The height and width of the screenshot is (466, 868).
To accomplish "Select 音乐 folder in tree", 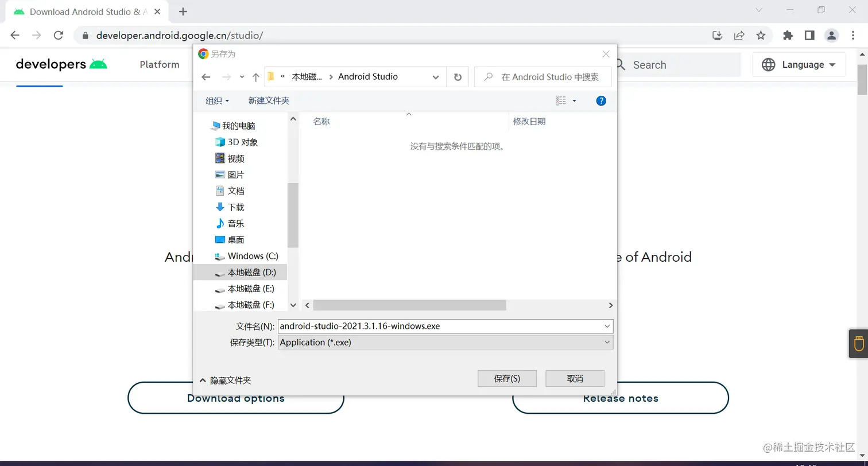I will tap(230, 223).
